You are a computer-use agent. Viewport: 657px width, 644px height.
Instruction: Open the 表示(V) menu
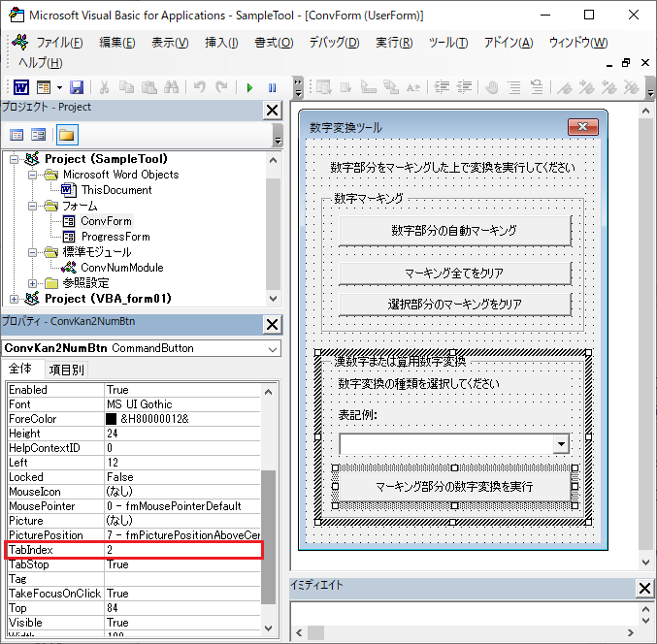coord(170,43)
